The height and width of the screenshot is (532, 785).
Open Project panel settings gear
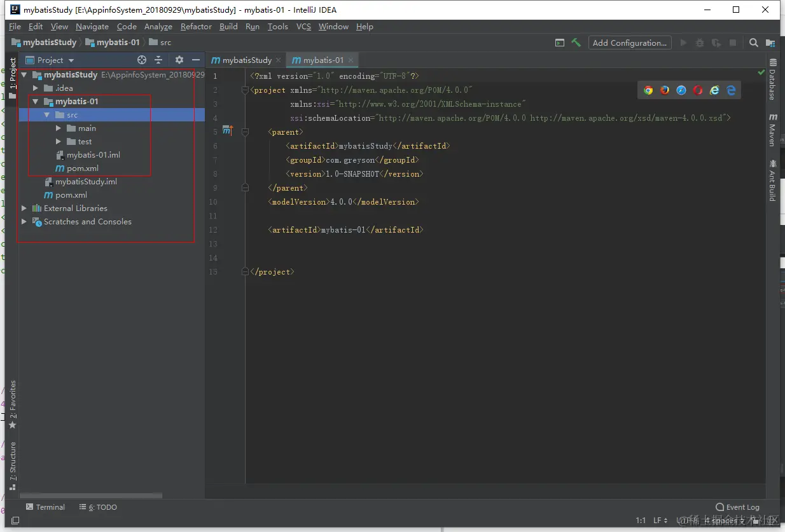[x=179, y=60]
